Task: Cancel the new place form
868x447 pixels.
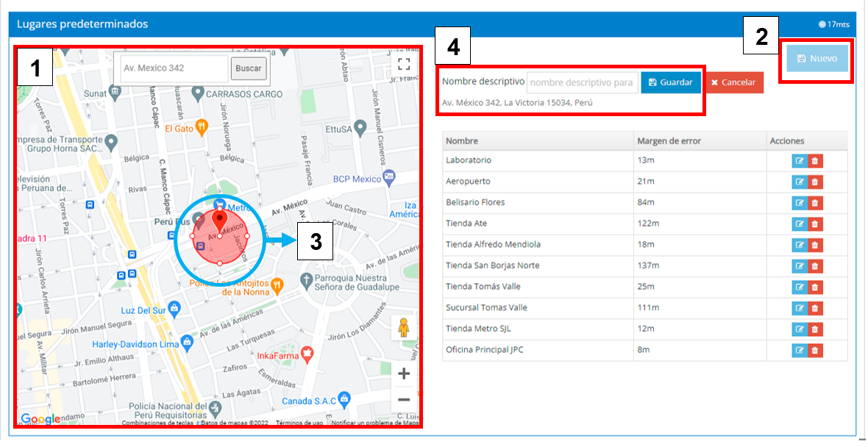Action: 734,82
